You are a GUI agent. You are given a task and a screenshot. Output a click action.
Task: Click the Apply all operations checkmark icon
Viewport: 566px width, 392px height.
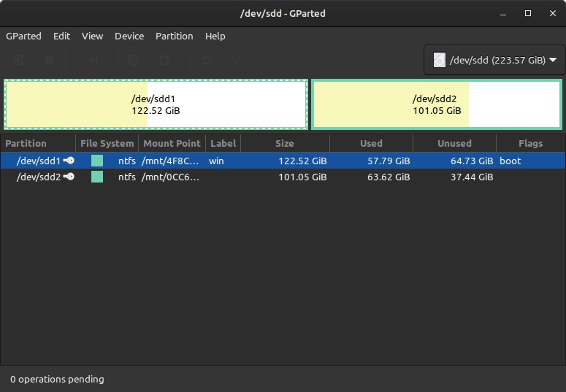[x=237, y=60]
